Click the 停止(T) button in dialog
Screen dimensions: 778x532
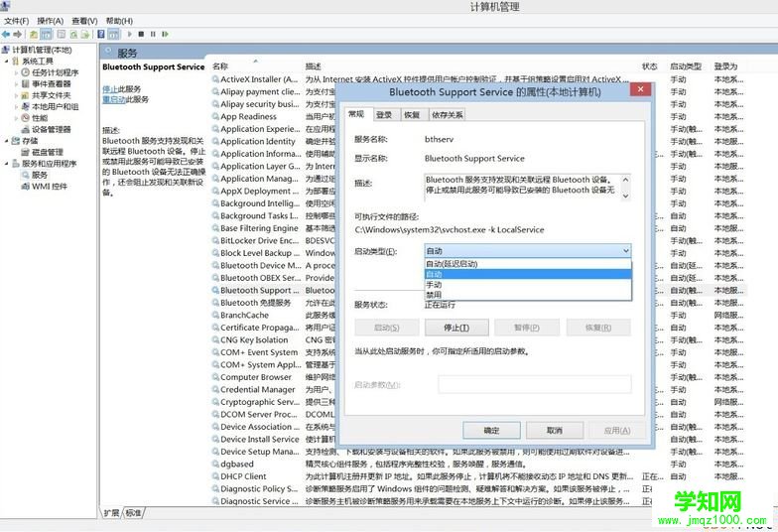[456, 328]
